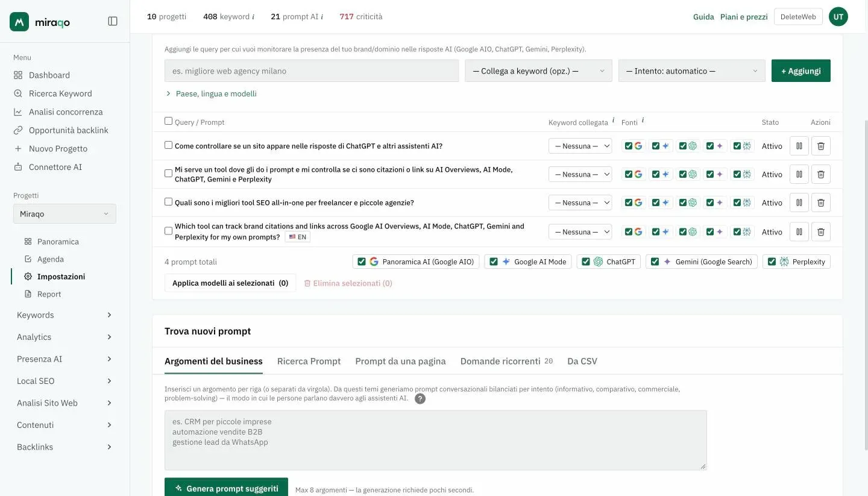The height and width of the screenshot is (496, 868).
Task: Pause the 'Come controllare se un sito' prompt
Action: [799, 146]
